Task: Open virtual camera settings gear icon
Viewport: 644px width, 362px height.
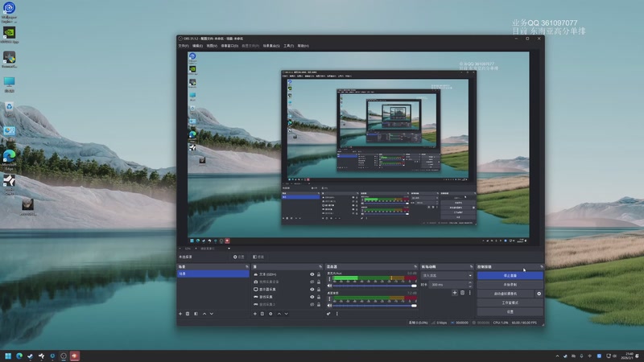Action: (x=539, y=294)
